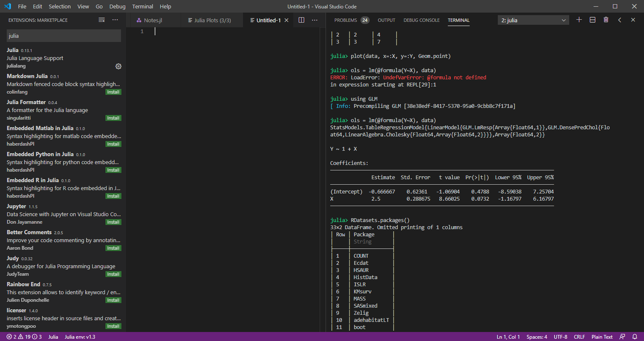
Task: Close the terminal panel
Action: (633, 20)
